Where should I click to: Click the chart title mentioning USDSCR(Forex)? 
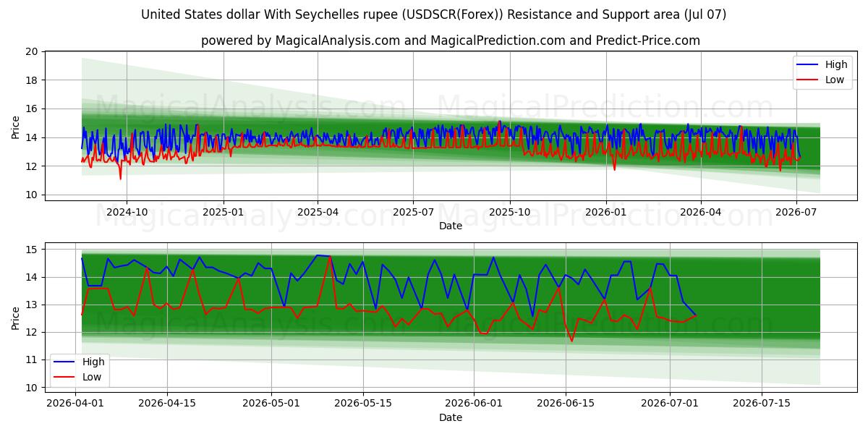tap(434, 14)
